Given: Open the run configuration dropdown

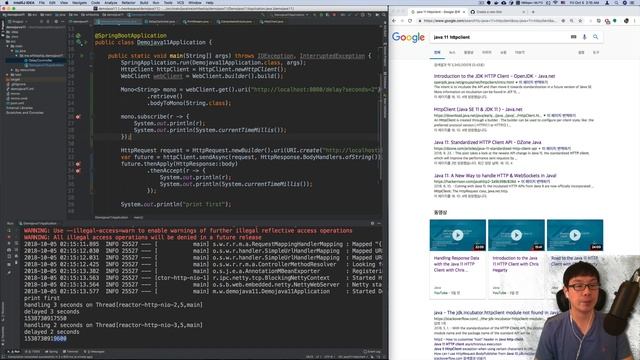Looking at the screenshot, I should pyautogui.click(x=291, y=15).
